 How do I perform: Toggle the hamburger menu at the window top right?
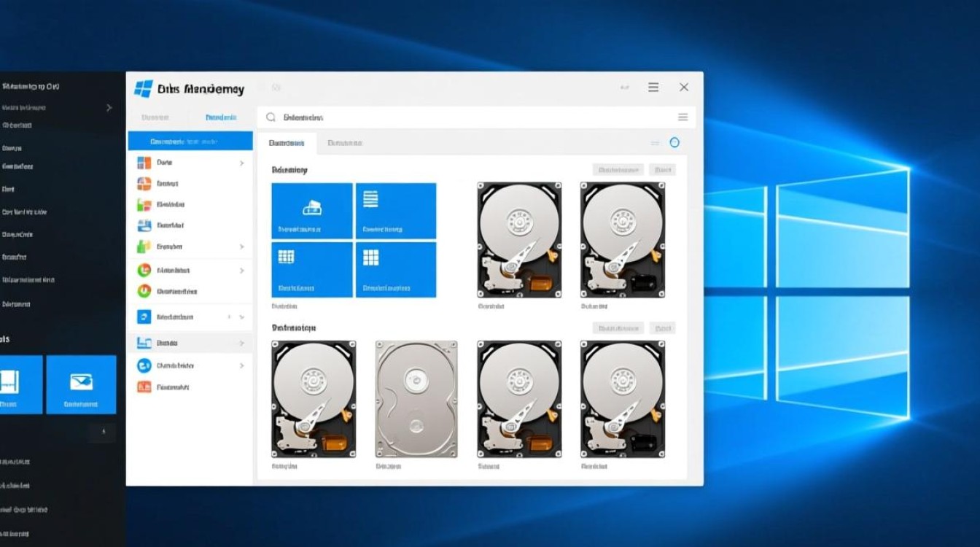653,86
